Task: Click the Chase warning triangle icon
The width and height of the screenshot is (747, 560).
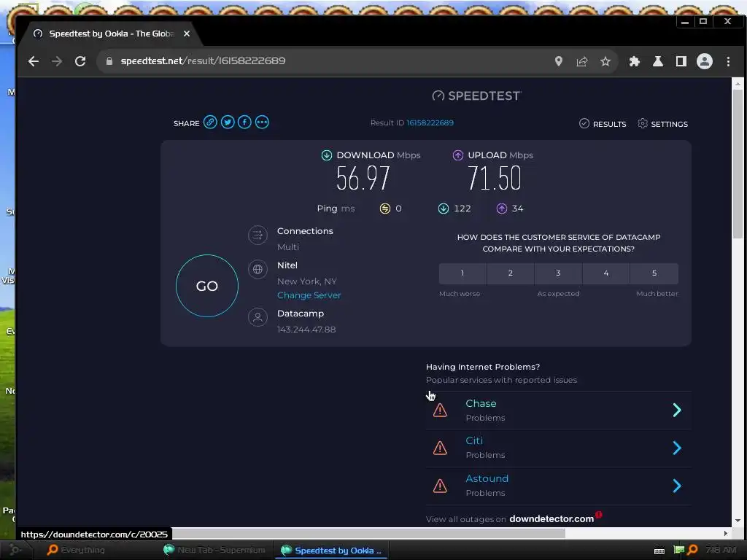Action: click(440, 410)
